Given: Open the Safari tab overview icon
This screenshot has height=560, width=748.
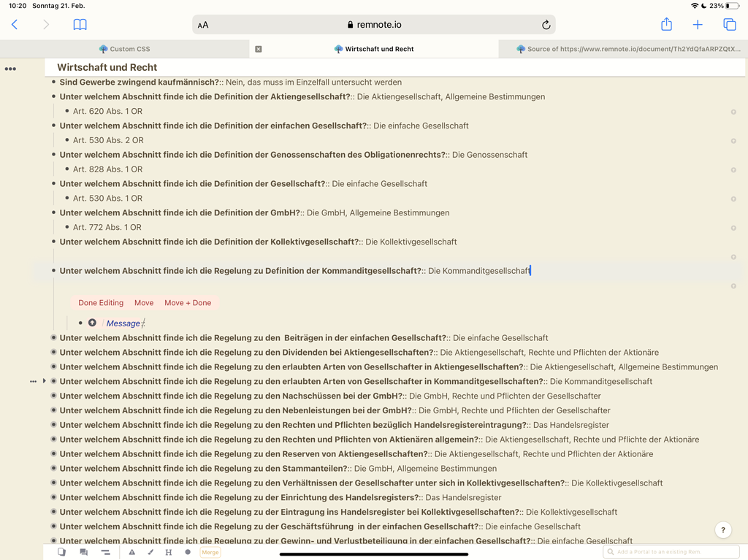Looking at the screenshot, I should click(729, 25).
